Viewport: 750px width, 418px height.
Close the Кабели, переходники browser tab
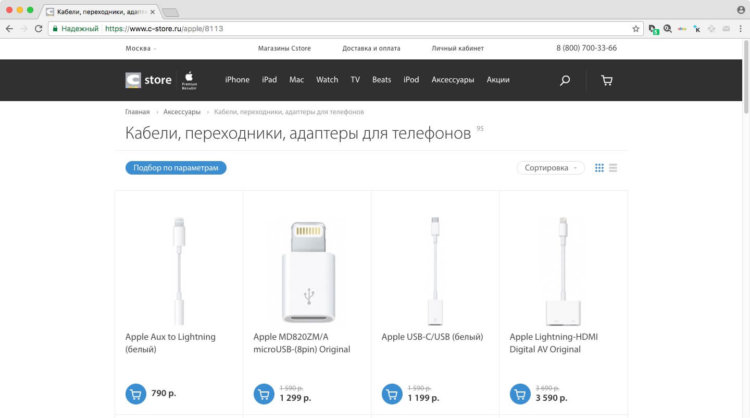point(153,12)
